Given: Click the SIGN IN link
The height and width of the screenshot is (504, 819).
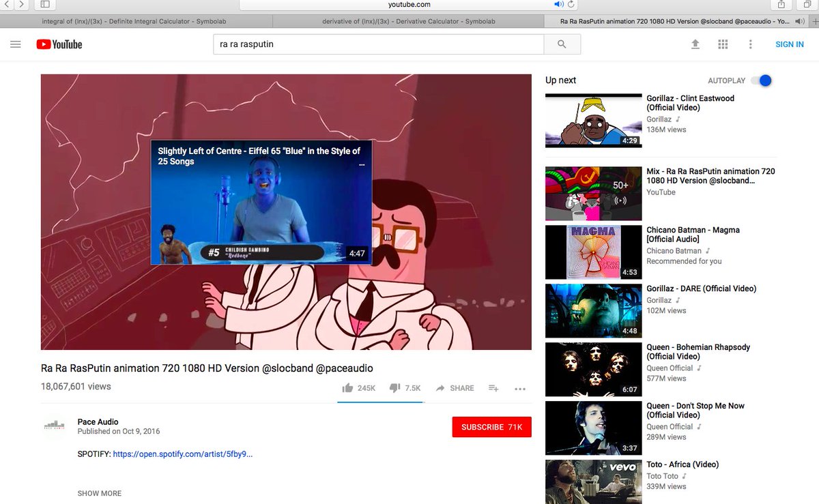Looking at the screenshot, I should [790, 44].
